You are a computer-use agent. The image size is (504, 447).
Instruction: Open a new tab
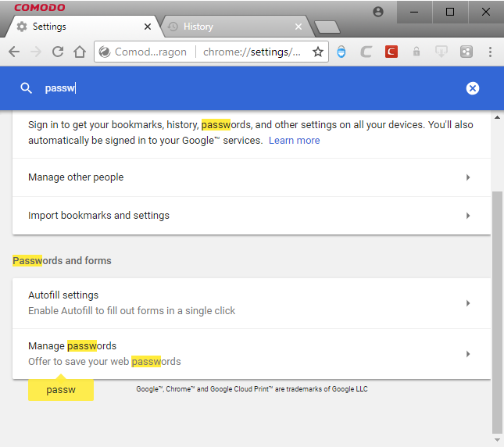327,27
